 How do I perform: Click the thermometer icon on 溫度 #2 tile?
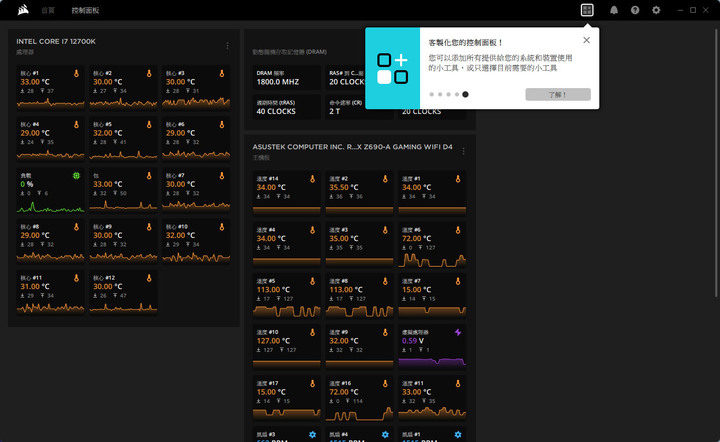(x=385, y=179)
